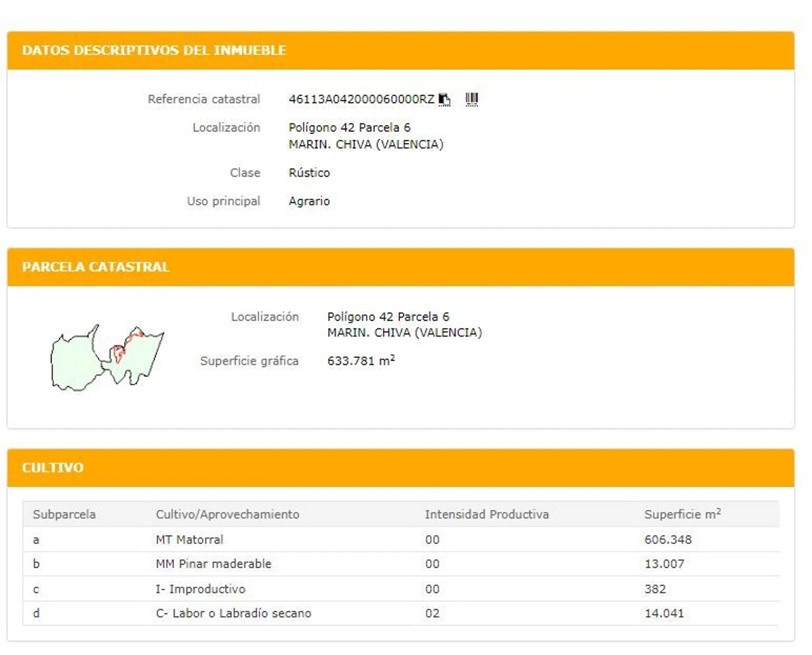Click the Intensidad Productiva column header
This screenshot has width=812, height=655.
tap(487, 514)
